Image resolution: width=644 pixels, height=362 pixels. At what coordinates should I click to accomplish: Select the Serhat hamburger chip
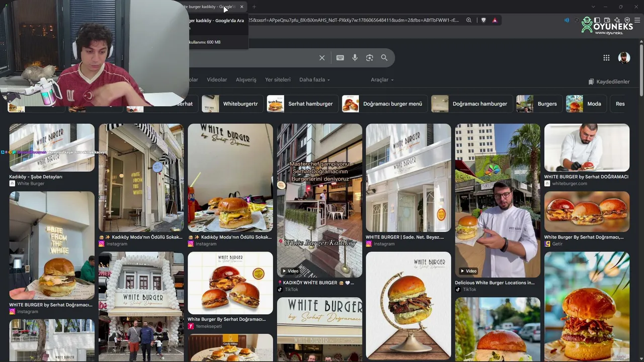pyautogui.click(x=302, y=104)
